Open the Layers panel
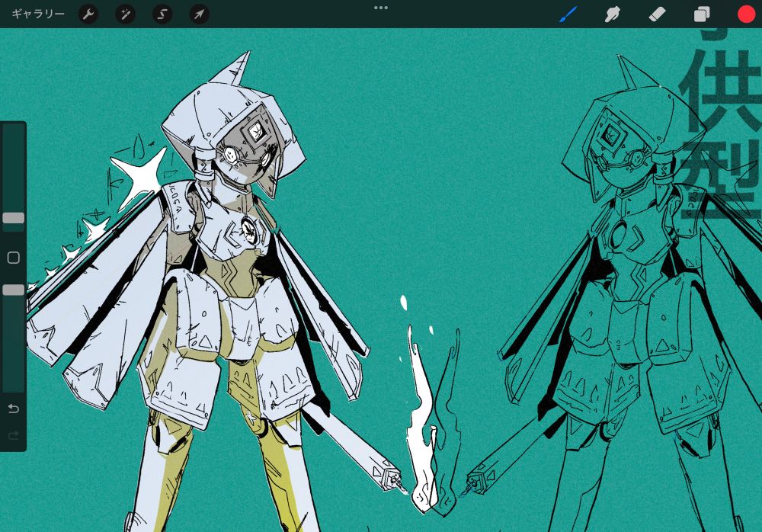762x532 pixels. pos(702,14)
